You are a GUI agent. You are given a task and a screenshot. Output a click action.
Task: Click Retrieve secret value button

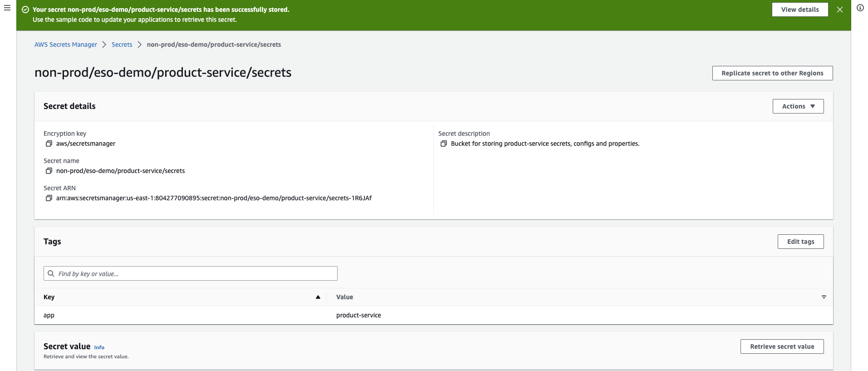pos(782,346)
